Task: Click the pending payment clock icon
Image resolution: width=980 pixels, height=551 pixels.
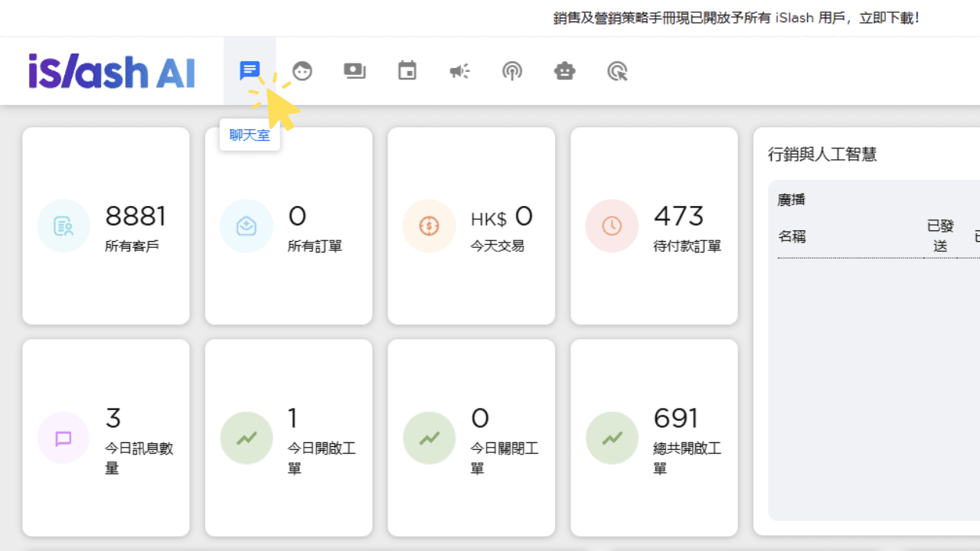Action: (x=612, y=226)
